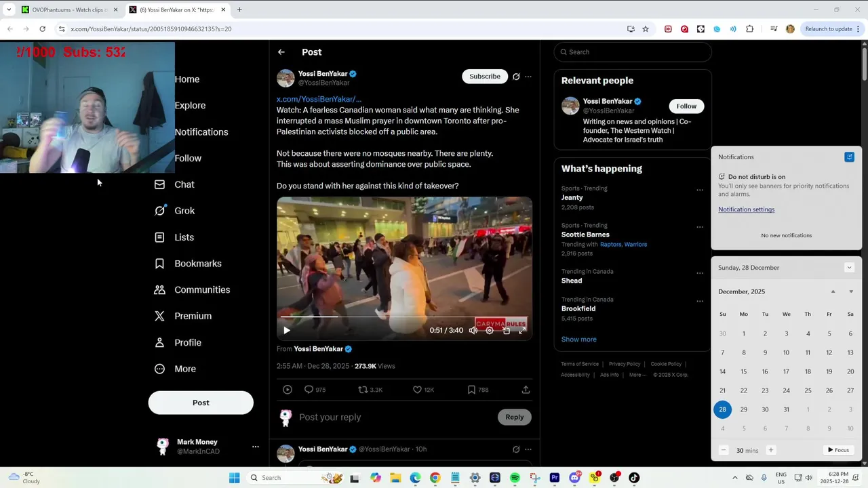Open the video settings gear
Image resolution: width=868 pixels, height=488 pixels.
coord(490,331)
